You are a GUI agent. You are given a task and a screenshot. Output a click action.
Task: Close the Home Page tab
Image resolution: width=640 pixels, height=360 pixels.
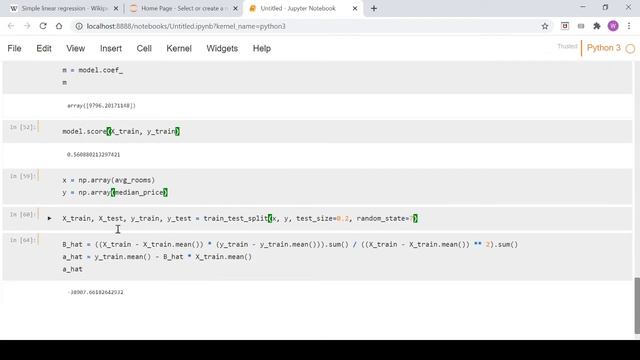coord(235,8)
